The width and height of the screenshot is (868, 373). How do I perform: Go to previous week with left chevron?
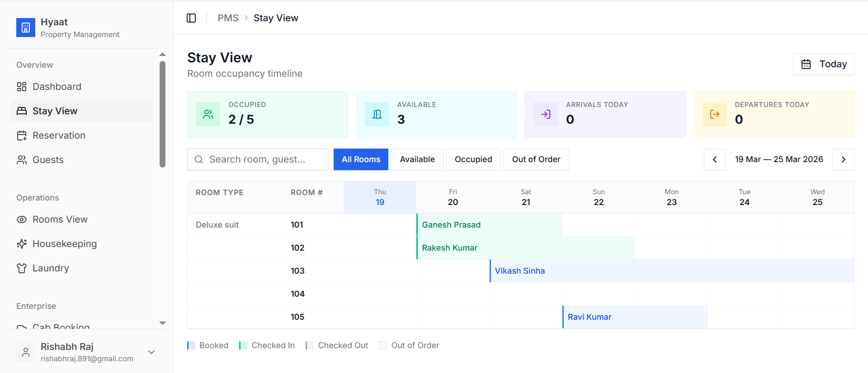pos(715,159)
